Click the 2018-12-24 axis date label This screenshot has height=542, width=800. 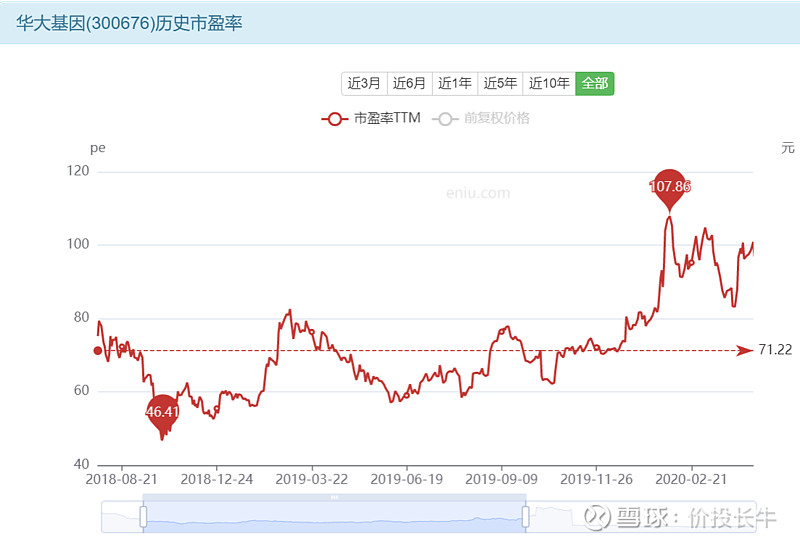click(216, 479)
